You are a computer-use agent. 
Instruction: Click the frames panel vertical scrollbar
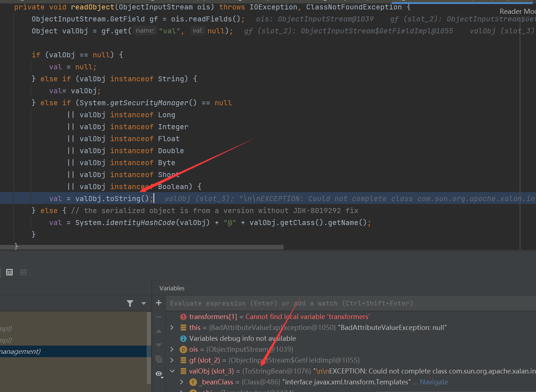[149, 348]
